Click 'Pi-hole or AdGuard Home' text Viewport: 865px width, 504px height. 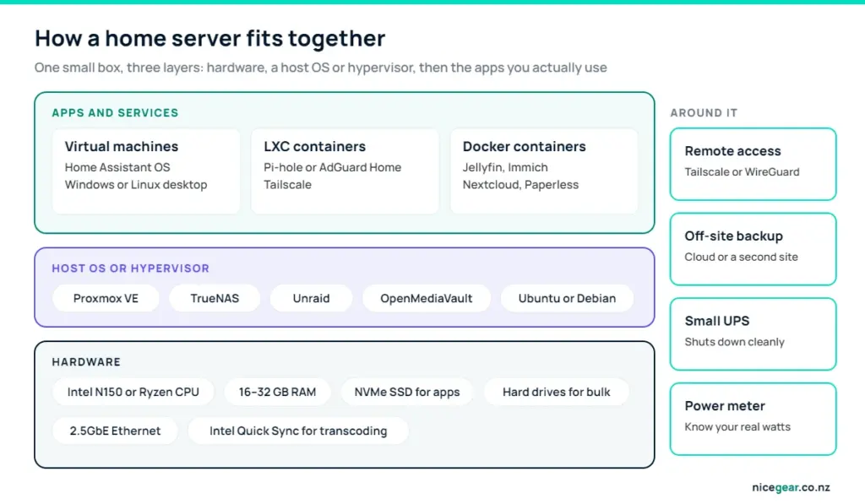tap(332, 167)
